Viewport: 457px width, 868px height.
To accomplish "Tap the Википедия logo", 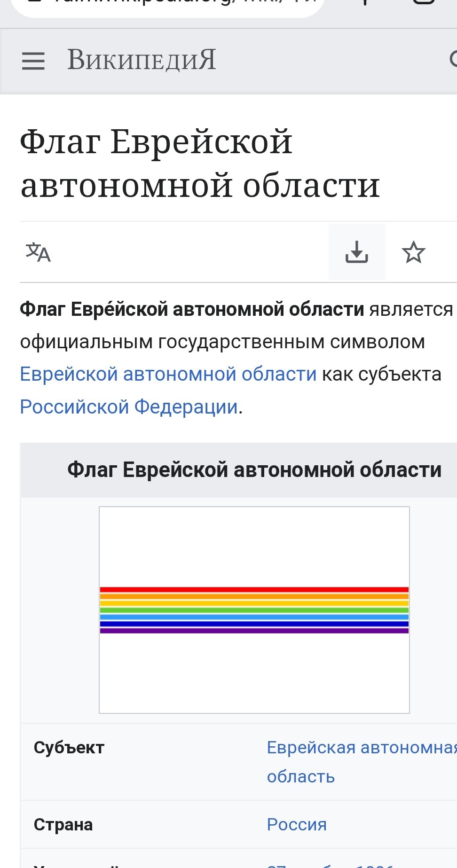I will coord(142,60).
